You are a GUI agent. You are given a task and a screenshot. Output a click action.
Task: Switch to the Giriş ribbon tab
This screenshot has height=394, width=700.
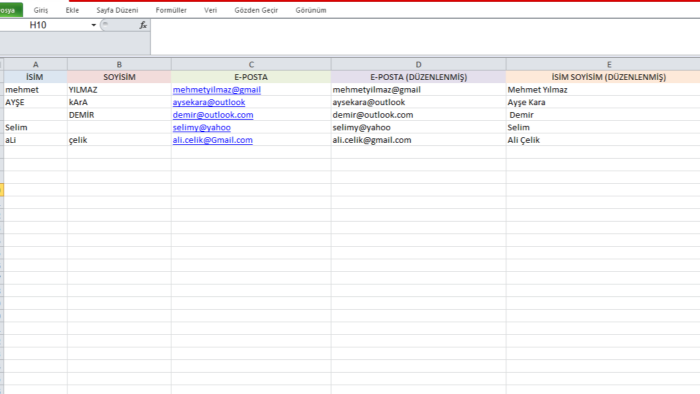pos(41,10)
